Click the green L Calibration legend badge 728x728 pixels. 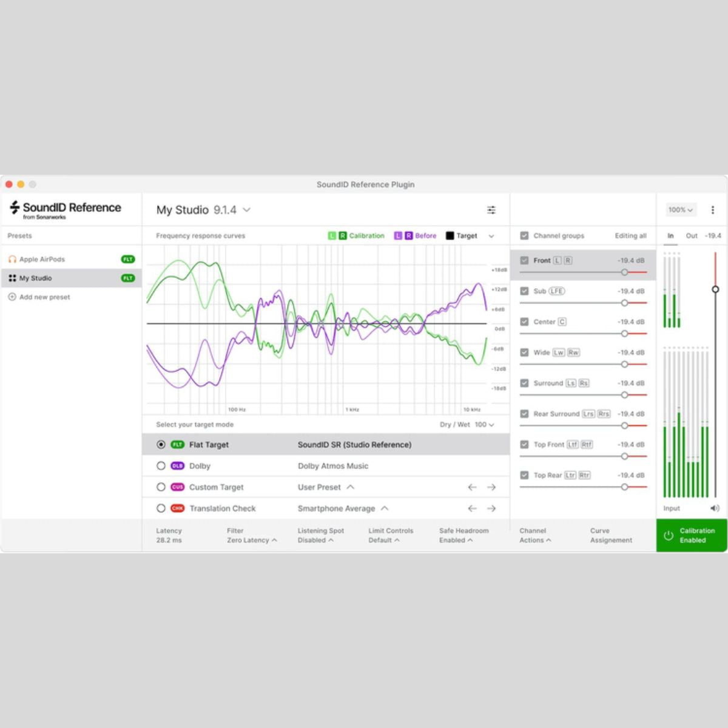332,235
